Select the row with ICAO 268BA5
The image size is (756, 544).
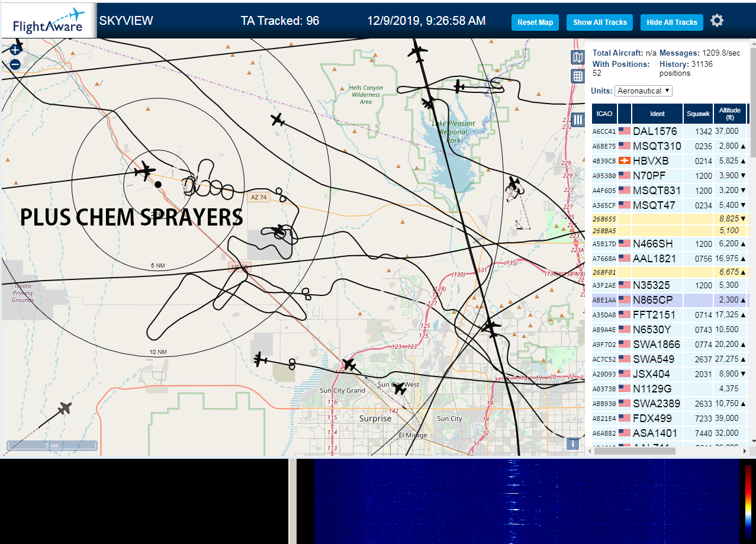(670, 230)
